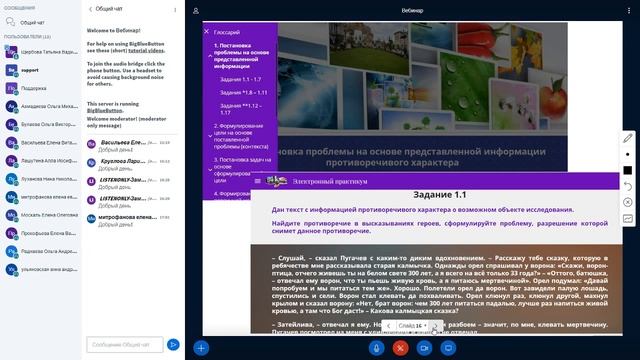640x360 pixels.
Task: Open the webinar options menu at top right
Action: pos(629,11)
